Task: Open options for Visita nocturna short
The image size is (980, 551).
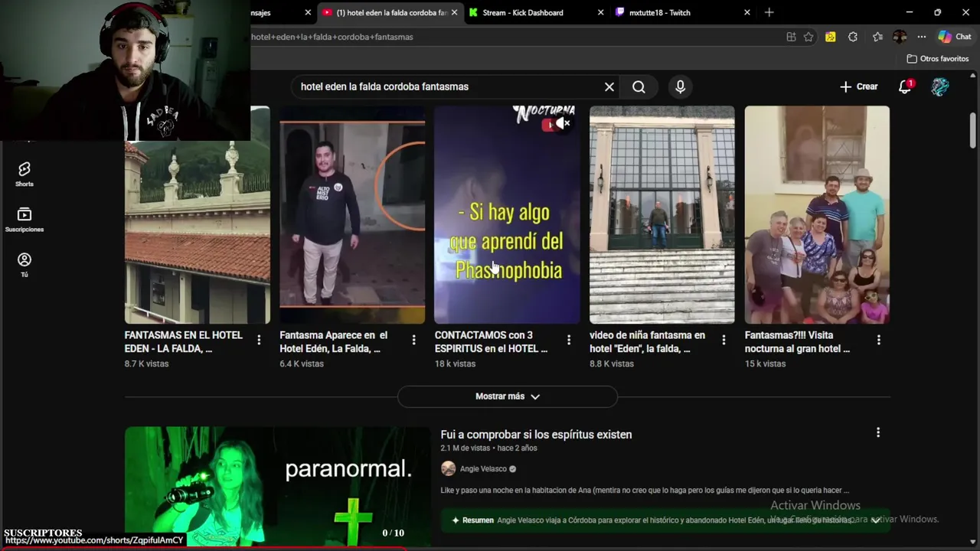Action: point(878,340)
